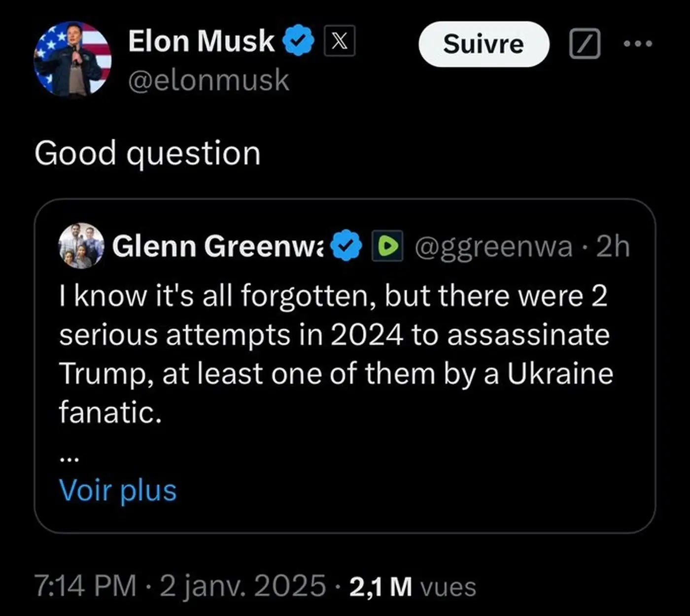The image size is (690, 616).
Task: Open the Elon Musk display name
Action: pyautogui.click(x=201, y=41)
